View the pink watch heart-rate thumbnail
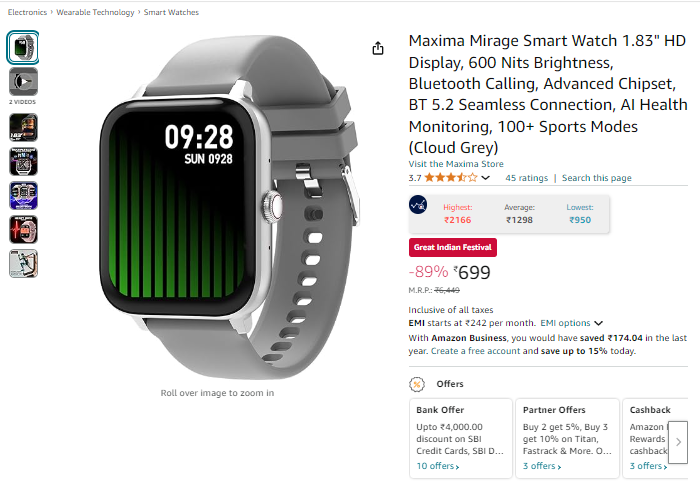 coord(23,230)
